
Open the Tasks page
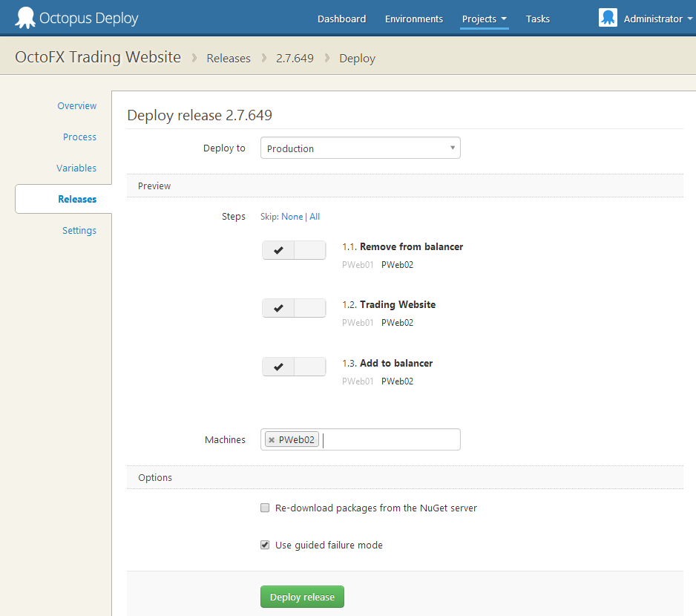538,19
